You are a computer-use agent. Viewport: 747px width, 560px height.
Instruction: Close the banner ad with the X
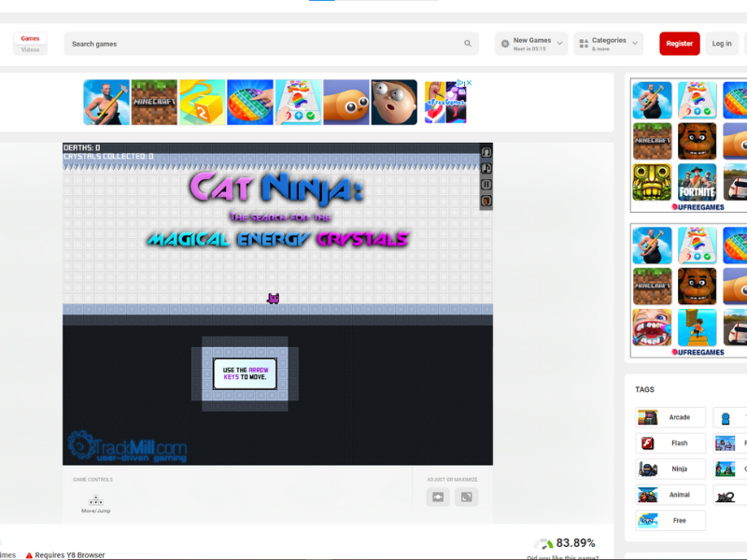(469, 82)
